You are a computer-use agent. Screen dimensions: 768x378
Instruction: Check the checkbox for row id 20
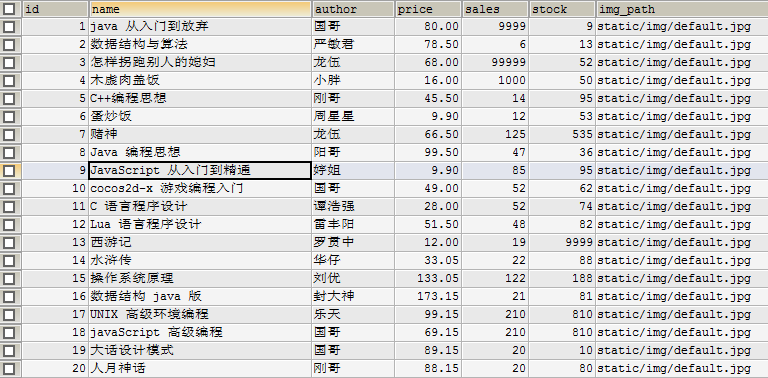9,368
